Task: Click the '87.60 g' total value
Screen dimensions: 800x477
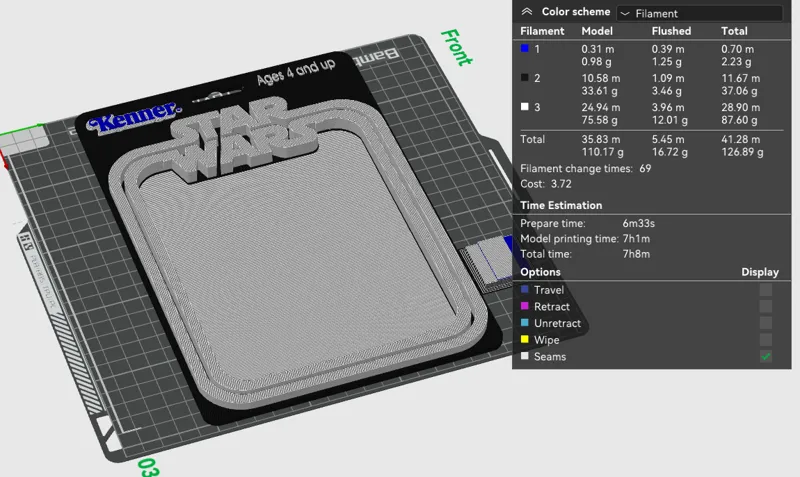Action: point(739,120)
